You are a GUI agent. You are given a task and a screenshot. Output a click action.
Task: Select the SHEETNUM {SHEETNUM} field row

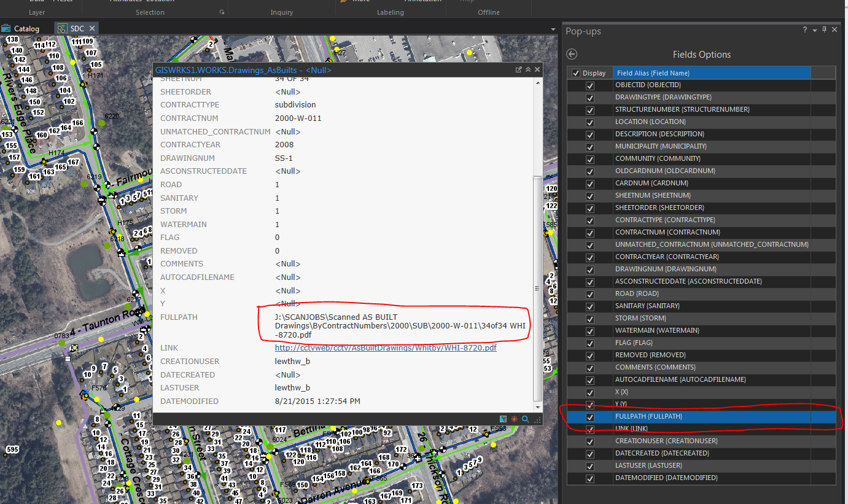point(701,195)
